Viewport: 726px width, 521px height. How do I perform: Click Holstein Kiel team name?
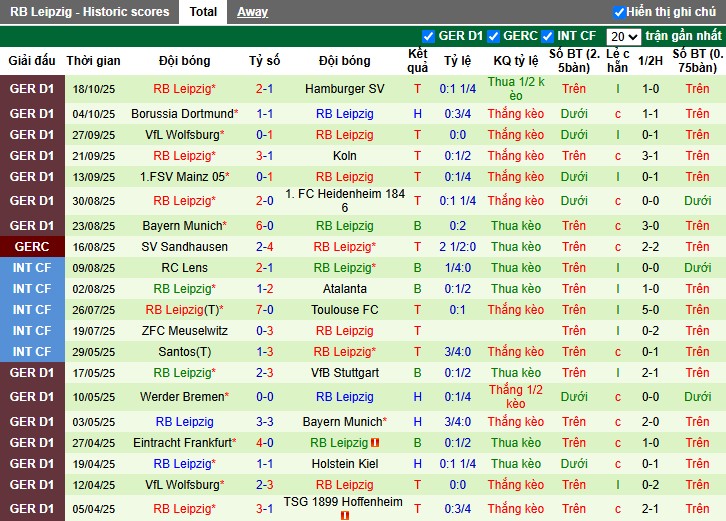pyautogui.click(x=344, y=464)
